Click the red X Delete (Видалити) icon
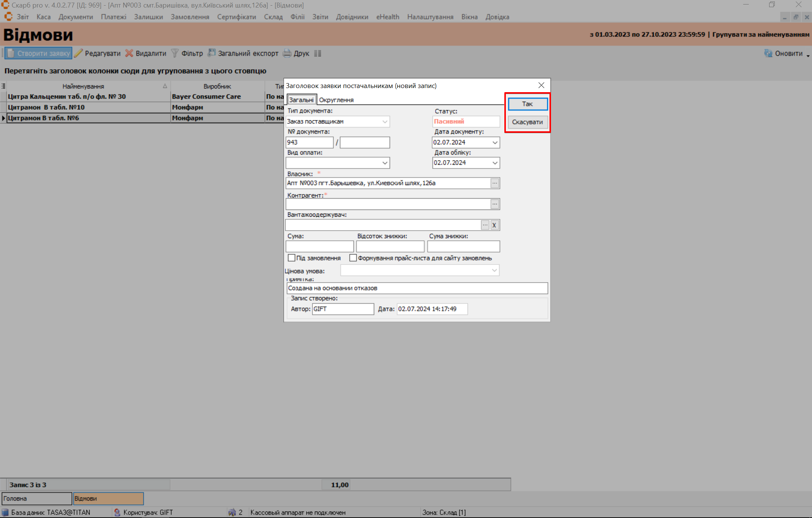Viewport: 812px width, 518px height. 129,53
